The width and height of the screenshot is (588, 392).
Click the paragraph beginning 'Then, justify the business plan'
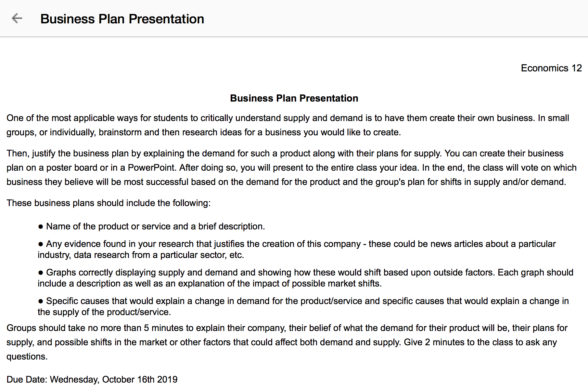coord(291,167)
